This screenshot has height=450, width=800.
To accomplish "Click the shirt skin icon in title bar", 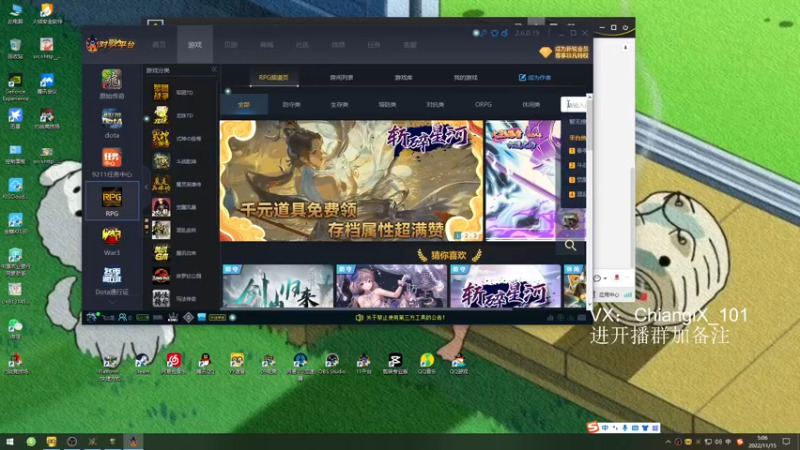I will click(494, 33).
